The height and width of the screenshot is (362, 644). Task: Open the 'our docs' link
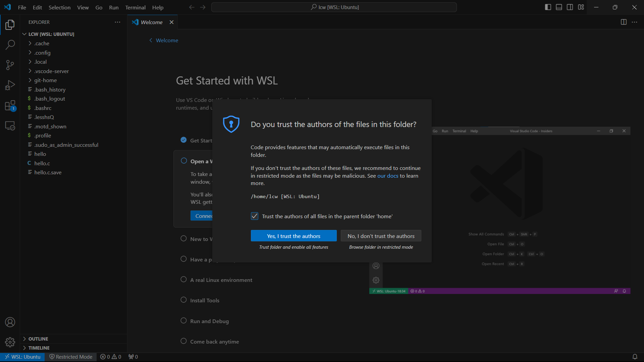(388, 176)
